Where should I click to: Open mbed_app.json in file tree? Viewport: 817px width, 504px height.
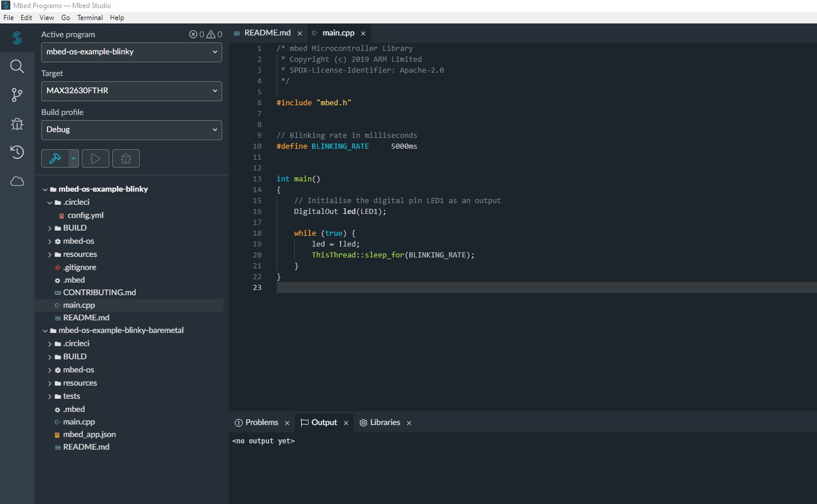tap(89, 435)
